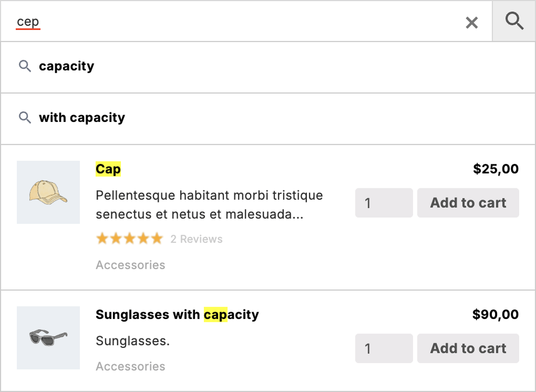The width and height of the screenshot is (536, 392).
Task: Click 'Accessories' category under Sunglasses
Action: coord(130,366)
